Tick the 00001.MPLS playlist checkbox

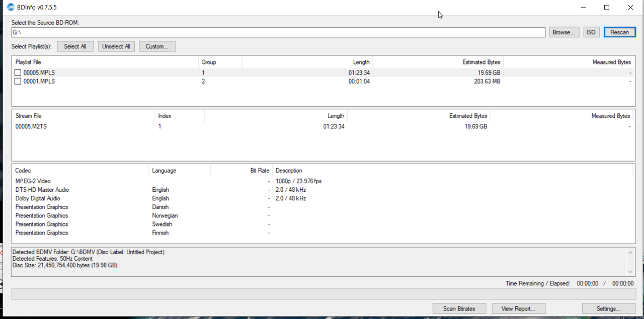(18, 82)
